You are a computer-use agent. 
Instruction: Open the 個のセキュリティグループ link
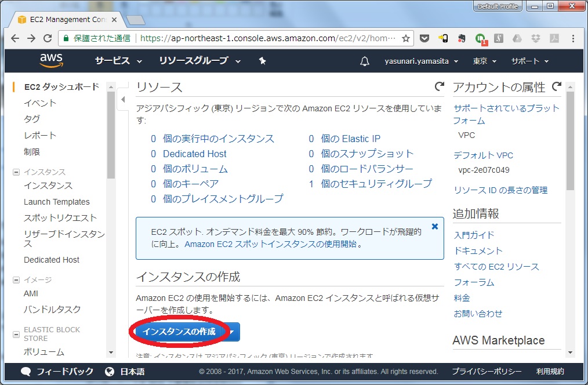point(376,184)
